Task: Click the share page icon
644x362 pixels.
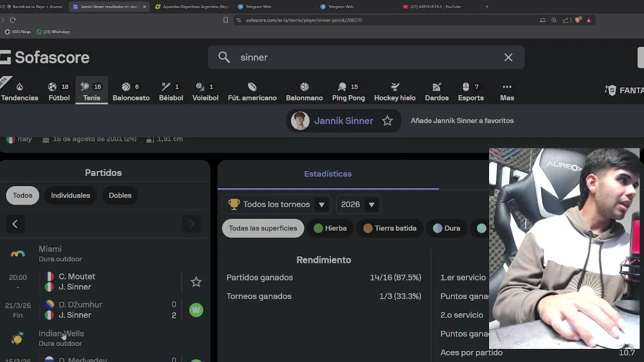Action: tap(566, 20)
